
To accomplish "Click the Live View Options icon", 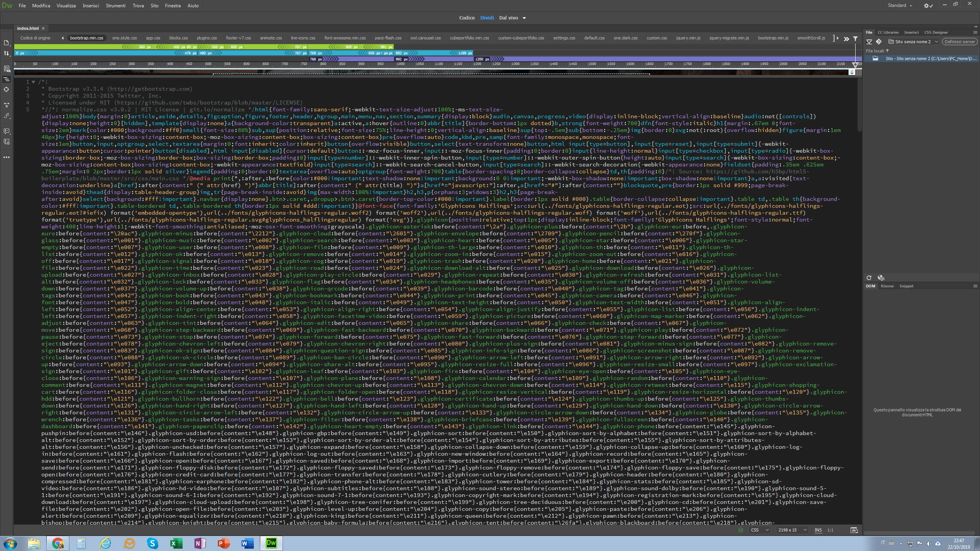I will click(7, 69).
